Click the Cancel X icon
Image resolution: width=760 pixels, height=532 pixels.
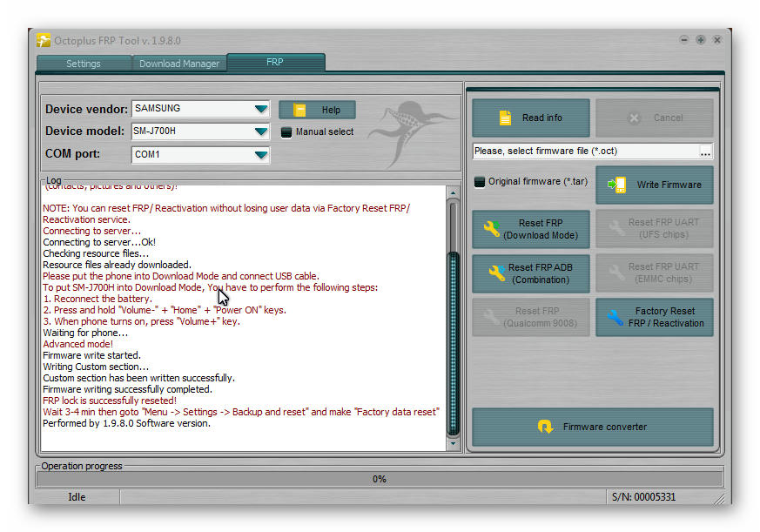[634, 118]
